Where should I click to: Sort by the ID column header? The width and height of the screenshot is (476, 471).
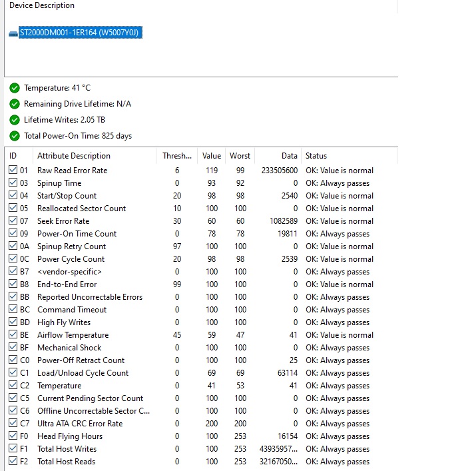tap(19, 156)
